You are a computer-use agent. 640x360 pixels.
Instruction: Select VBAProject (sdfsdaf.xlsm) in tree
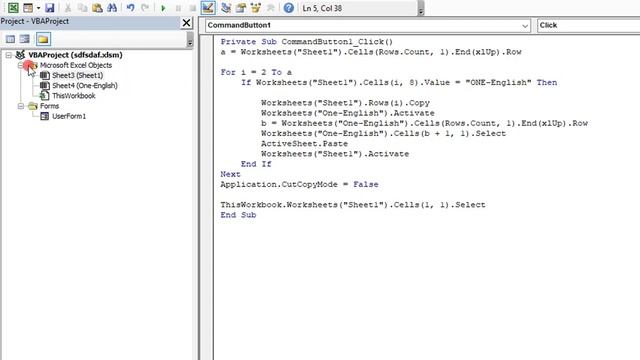pos(75,55)
